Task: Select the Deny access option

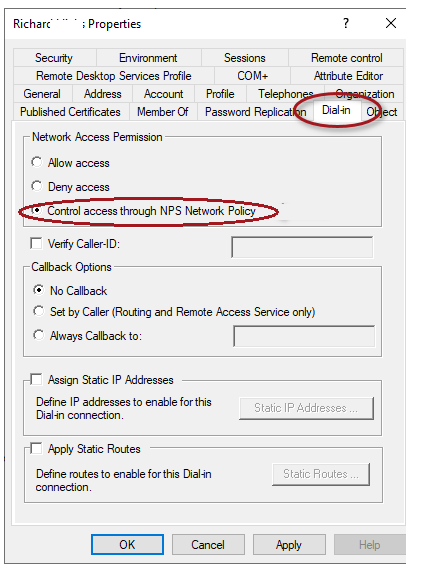Action: pyautogui.click(x=37, y=186)
